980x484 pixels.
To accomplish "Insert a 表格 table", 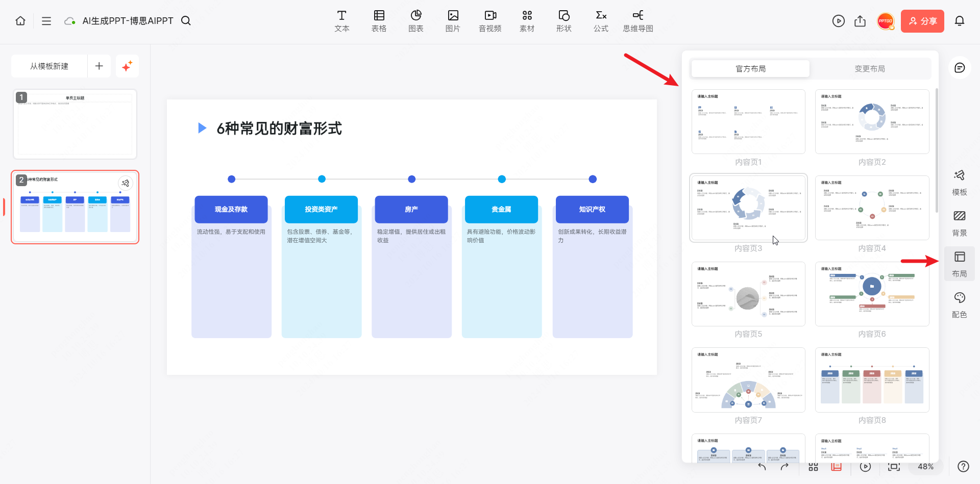I will point(379,21).
